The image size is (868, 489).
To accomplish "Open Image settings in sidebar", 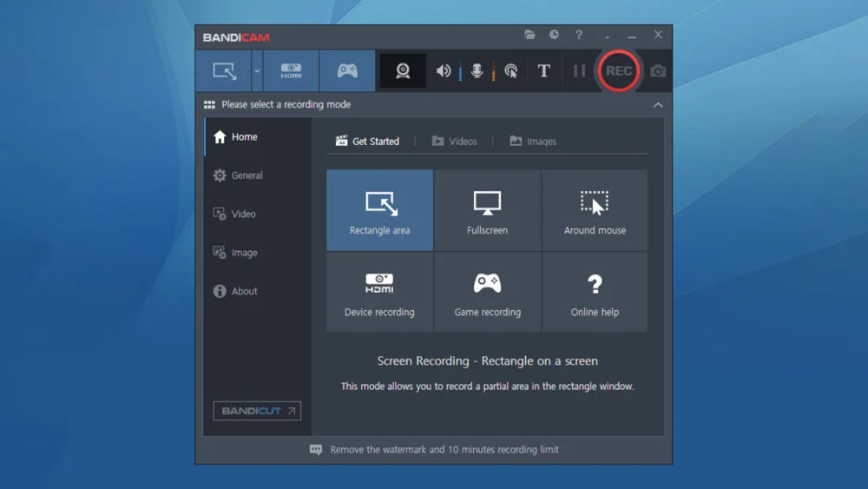I will click(258, 253).
